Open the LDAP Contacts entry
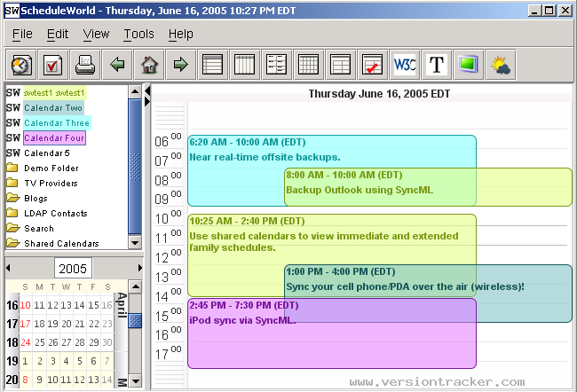Image resolution: width=577 pixels, height=392 pixels. [56, 213]
